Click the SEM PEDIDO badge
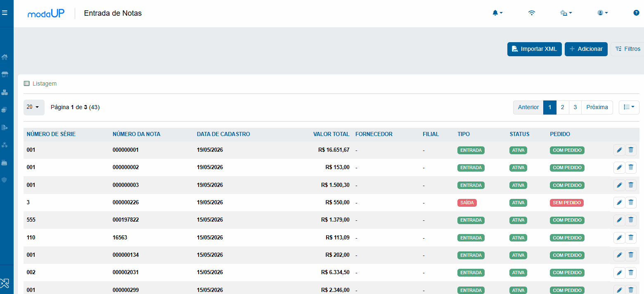The height and width of the screenshot is (294, 644). point(567,203)
